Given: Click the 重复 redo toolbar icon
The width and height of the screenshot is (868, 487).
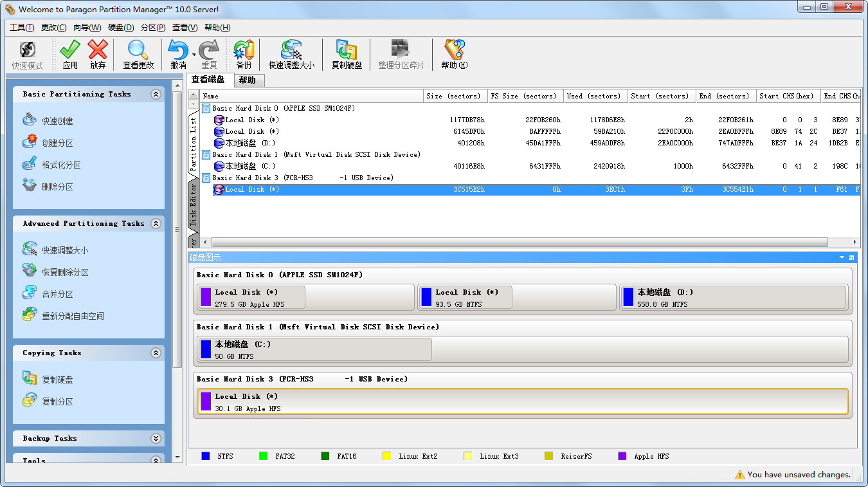Looking at the screenshot, I should (x=209, y=50).
